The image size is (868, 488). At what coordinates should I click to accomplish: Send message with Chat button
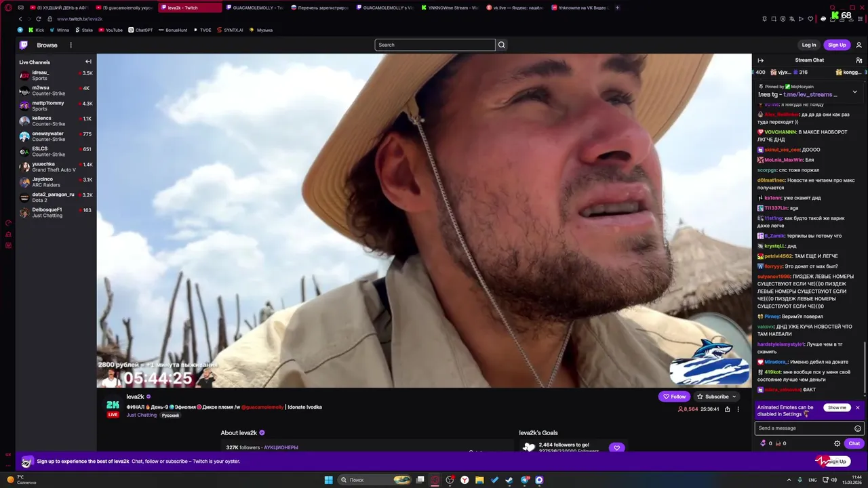854,443
